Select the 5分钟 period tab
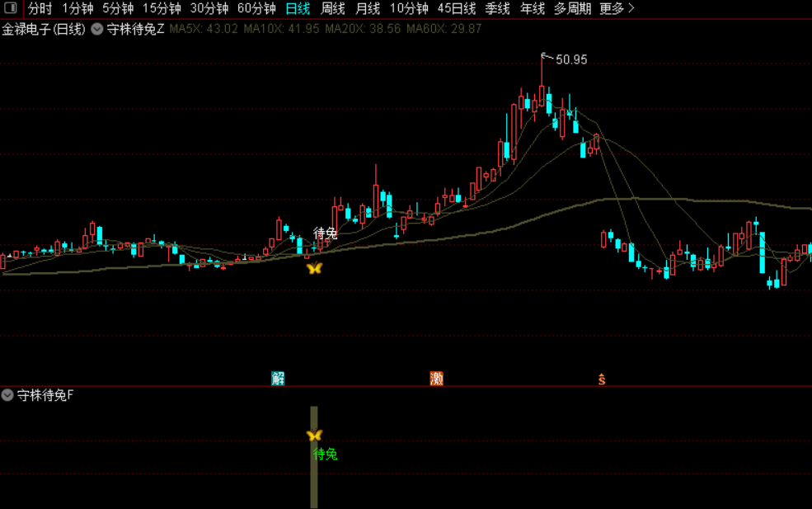 (118, 8)
